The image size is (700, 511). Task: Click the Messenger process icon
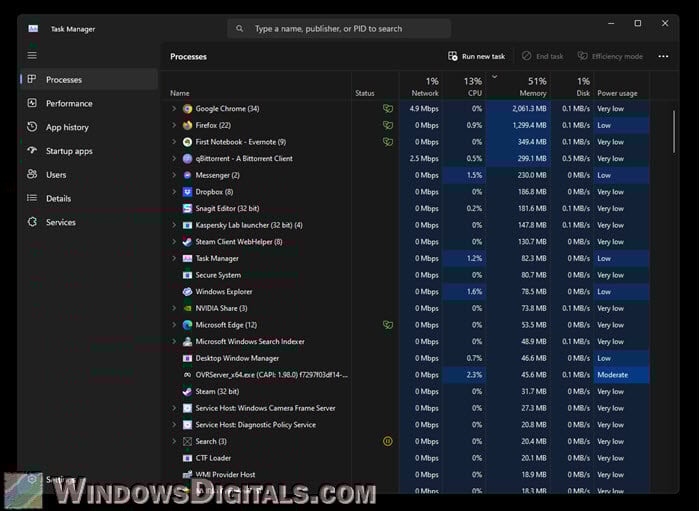click(188, 175)
